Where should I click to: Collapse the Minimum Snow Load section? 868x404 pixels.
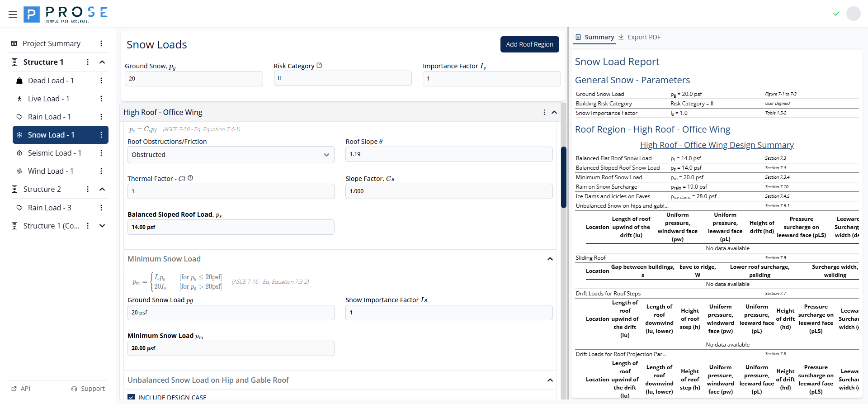click(550, 259)
